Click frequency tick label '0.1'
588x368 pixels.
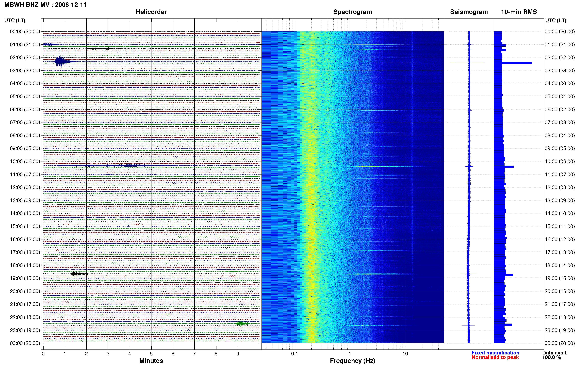tap(295, 354)
